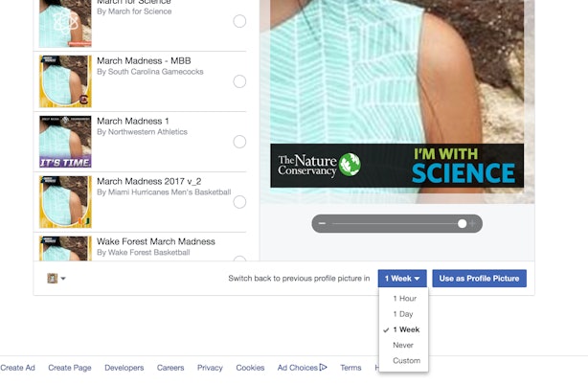Click 'By South Carolina Gamecocks' text
The width and height of the screenshot is (588, 384).
[150, 72]
